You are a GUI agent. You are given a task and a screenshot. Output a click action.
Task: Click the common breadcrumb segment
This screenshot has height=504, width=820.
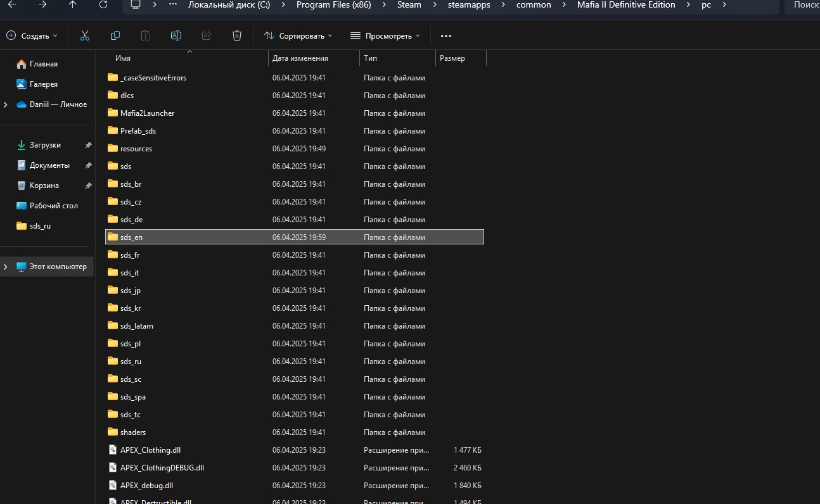click(x=533, y=4)
